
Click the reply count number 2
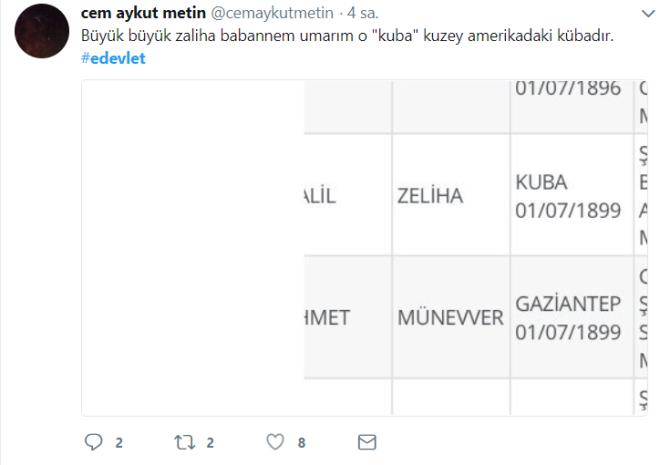tap(118, 442)
